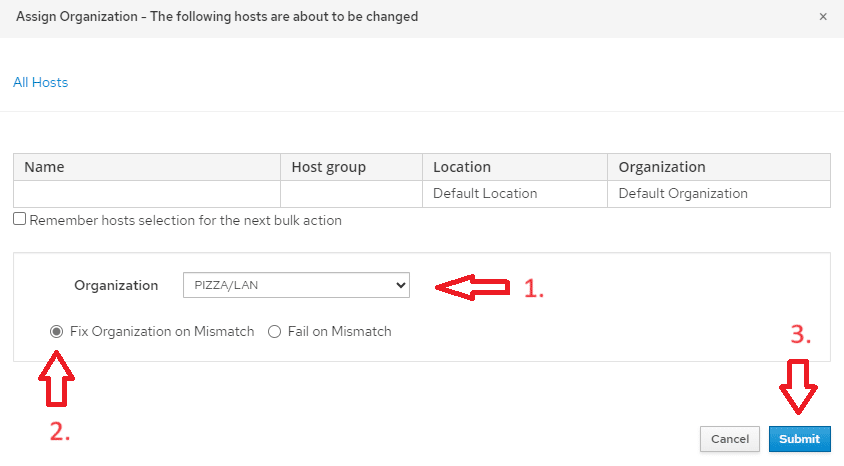This screenshot has height=466, width=844.
Task: Choose the Fail on Mismatch radio button
Action: [275, 331]
